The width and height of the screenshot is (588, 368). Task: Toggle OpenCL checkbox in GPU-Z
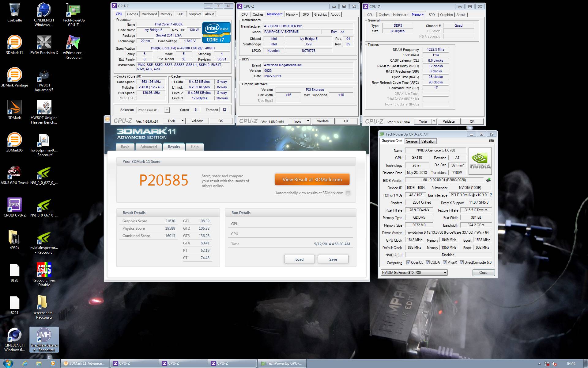point(408,263)
